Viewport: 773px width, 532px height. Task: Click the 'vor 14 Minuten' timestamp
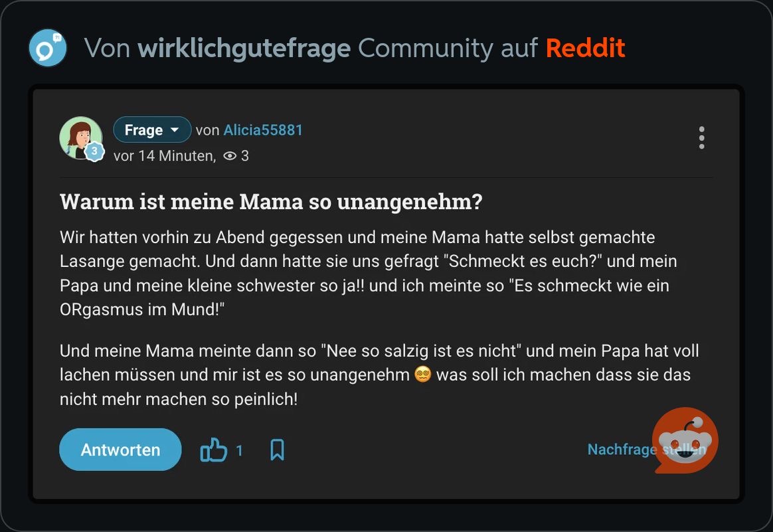click(163, 156)
